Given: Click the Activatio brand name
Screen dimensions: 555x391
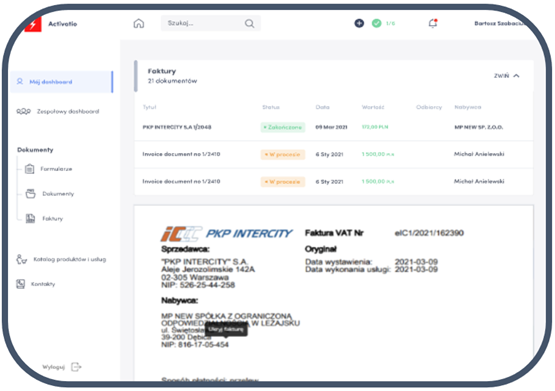Looking at the screenshot, I should coord(63,24).
